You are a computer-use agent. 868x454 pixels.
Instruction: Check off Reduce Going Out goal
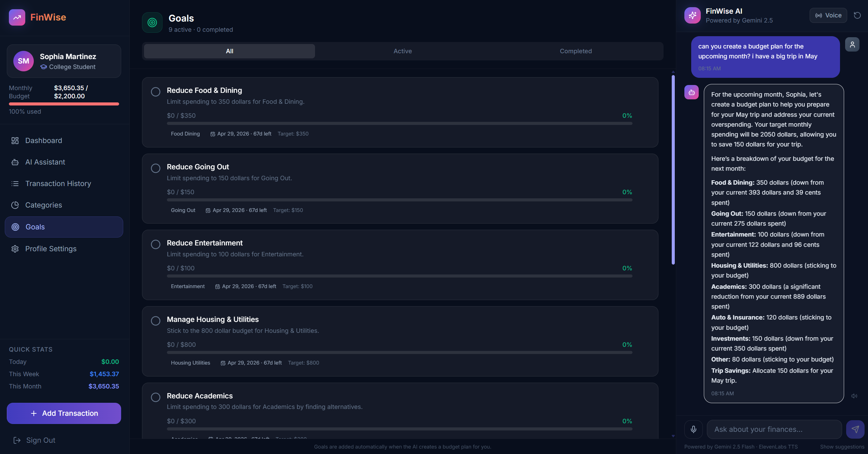pyautogui.click(x=156, y=168)
